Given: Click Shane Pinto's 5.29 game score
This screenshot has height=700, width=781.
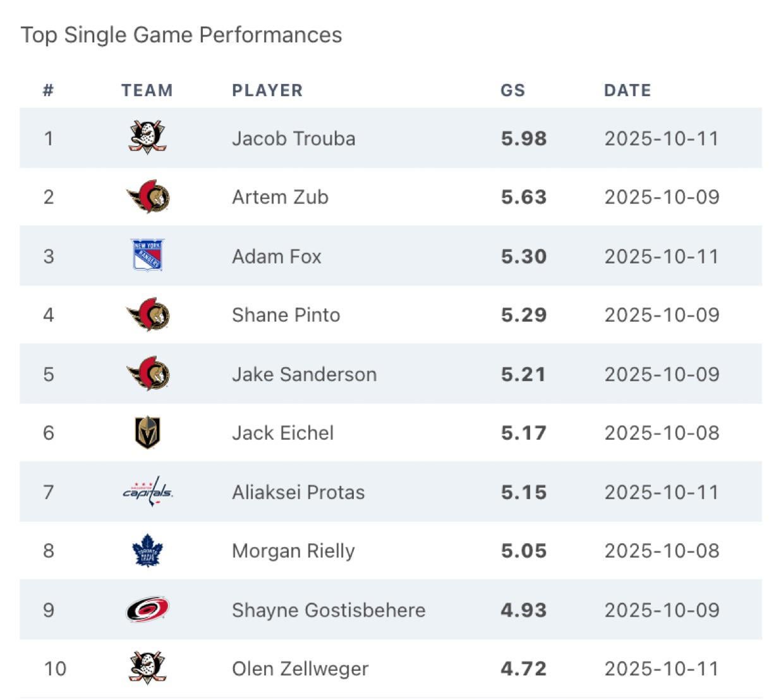Looking at the screenshot, I should 523,315.
